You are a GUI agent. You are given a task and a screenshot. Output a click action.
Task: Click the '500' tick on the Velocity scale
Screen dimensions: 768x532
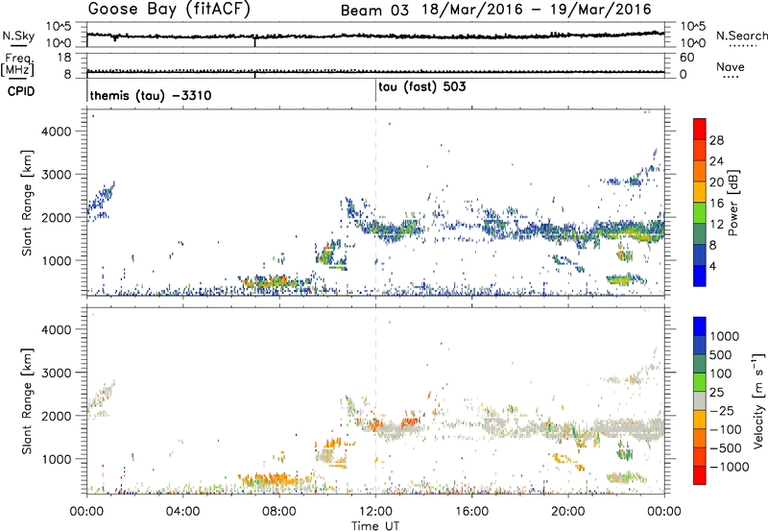[x=720, y=354]
